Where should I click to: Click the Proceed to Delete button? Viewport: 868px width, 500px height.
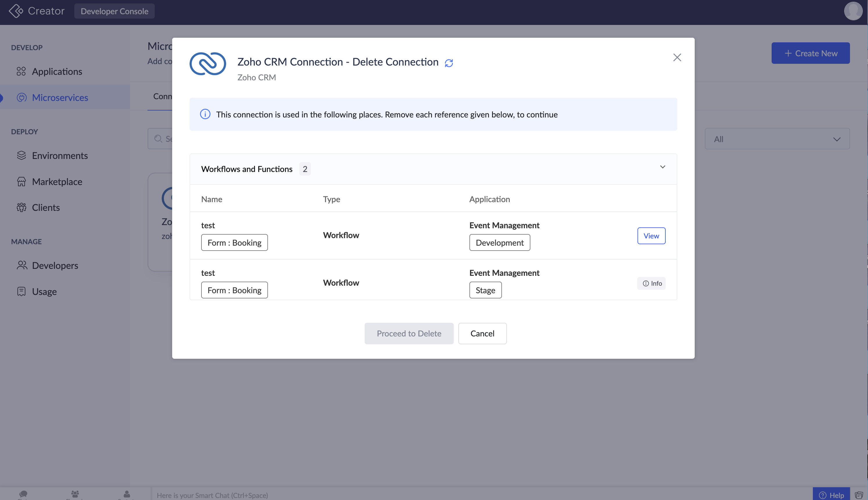[x=408, y=333]
